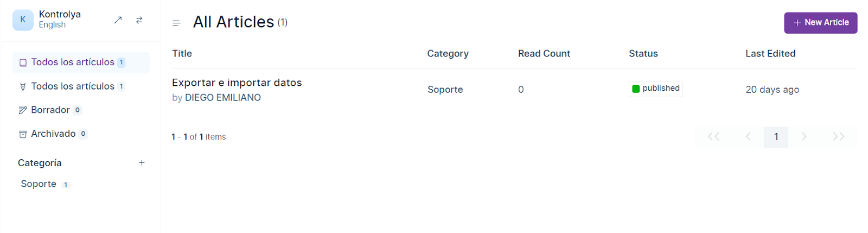Click the switch portal arrows icon

pos(139,20)
